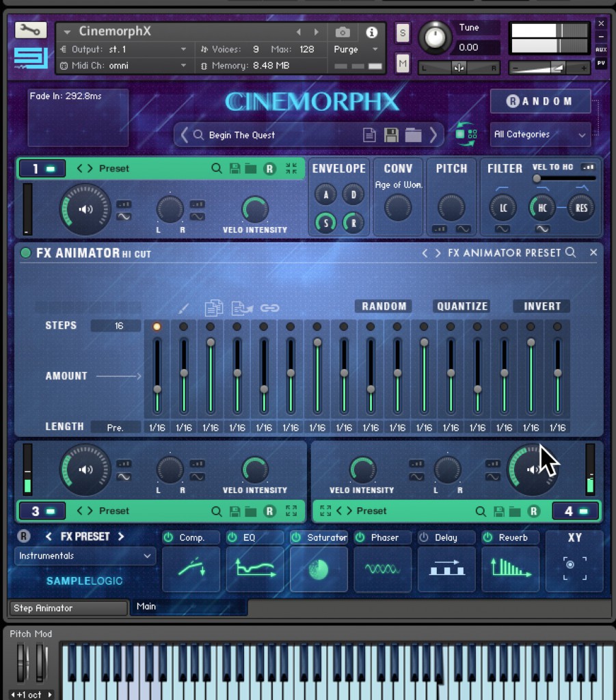Click the camera snapshot icon
The image size is (616, 700).
[x=343, y=32]
